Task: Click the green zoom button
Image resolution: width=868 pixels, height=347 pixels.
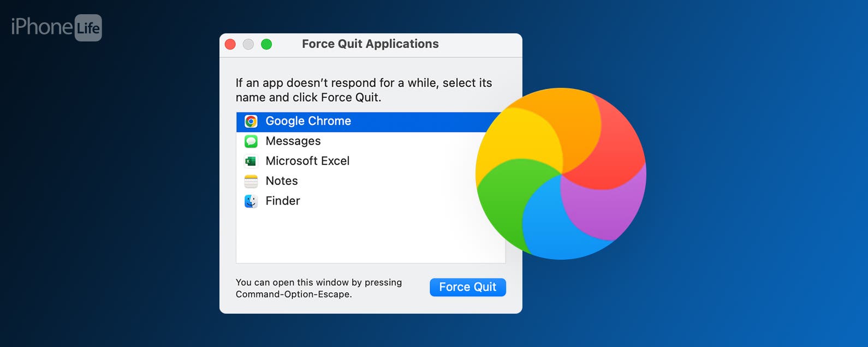Action: coord(266,44)
